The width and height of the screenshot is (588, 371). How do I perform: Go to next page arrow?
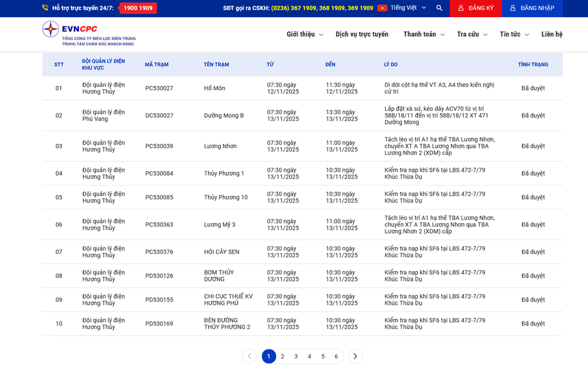click(355, 356)
